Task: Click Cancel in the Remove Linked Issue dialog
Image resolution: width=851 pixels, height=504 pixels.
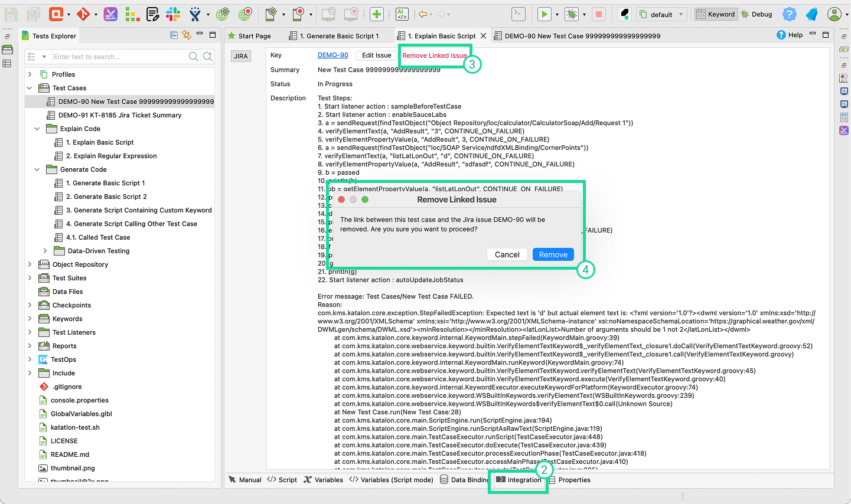Action: click(x=507, y=254)
